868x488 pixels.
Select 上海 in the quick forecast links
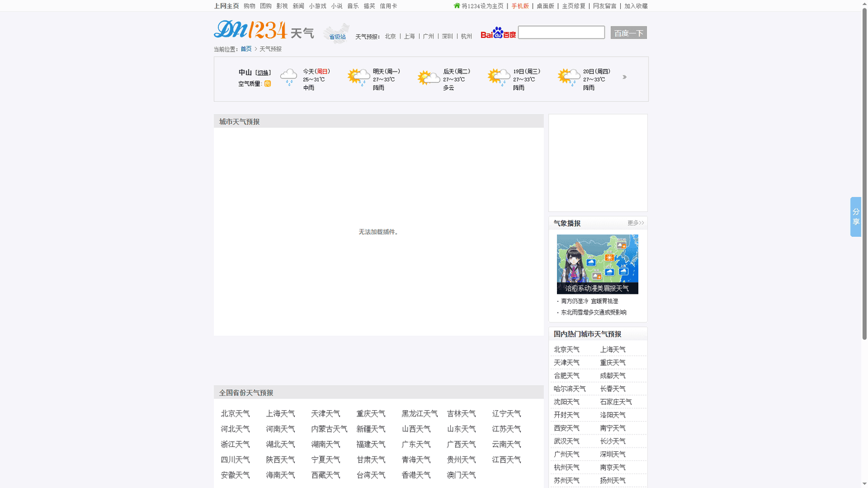click(x=409, y=37)
